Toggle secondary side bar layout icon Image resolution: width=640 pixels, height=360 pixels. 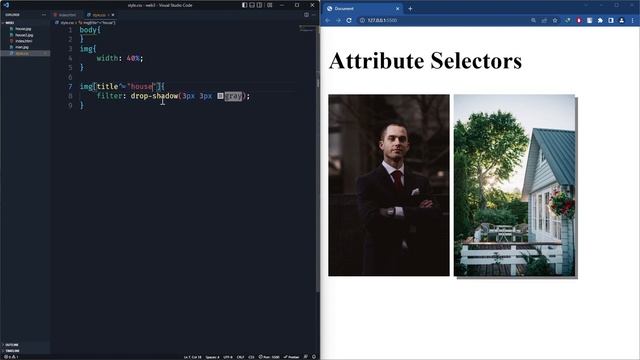(259, 5)
